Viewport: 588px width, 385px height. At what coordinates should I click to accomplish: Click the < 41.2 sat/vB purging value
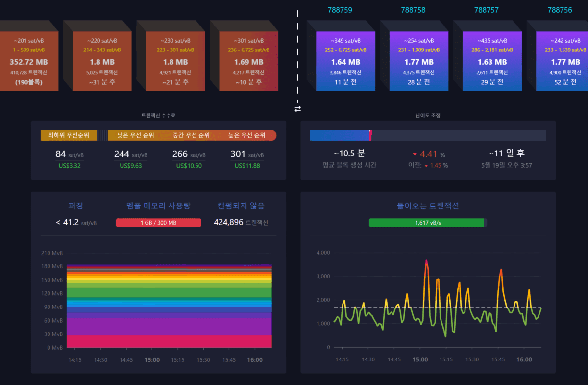[76, 223]
